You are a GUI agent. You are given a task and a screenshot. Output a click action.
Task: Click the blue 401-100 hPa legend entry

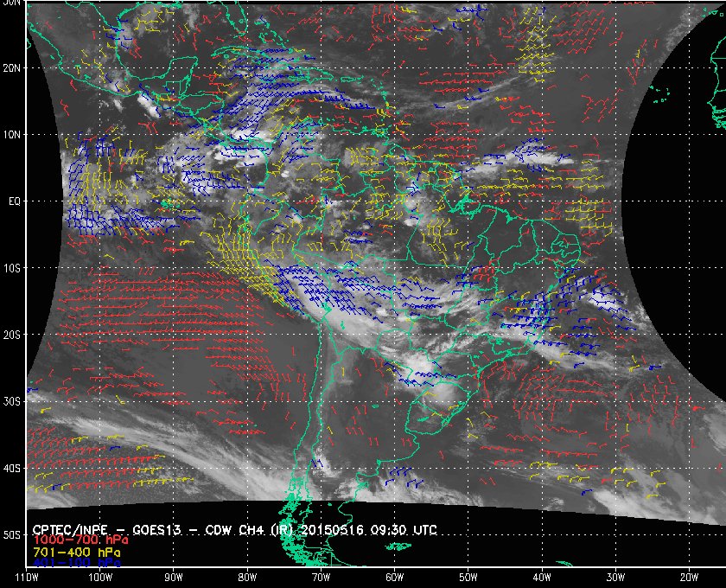pyautogui.click(x=77, y=563)
